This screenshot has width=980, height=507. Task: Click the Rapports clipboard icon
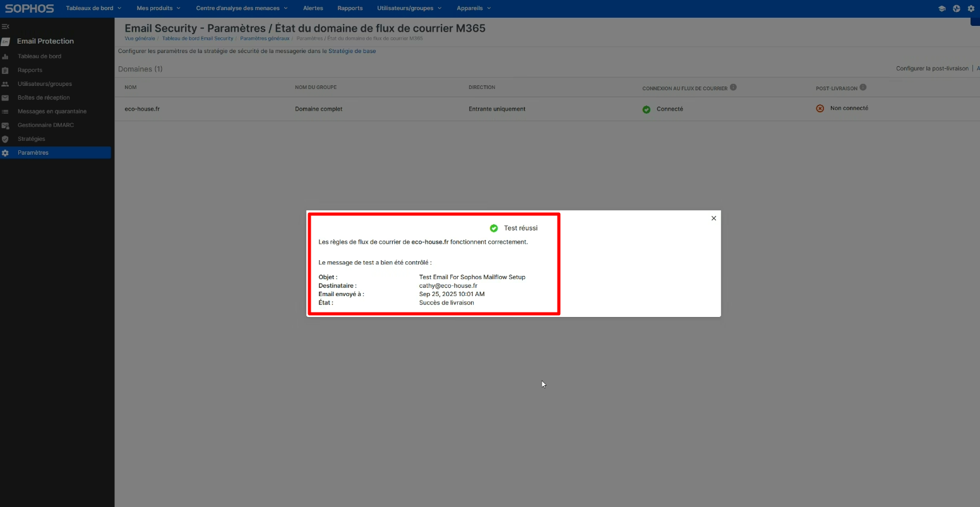(x=5, y=71)
